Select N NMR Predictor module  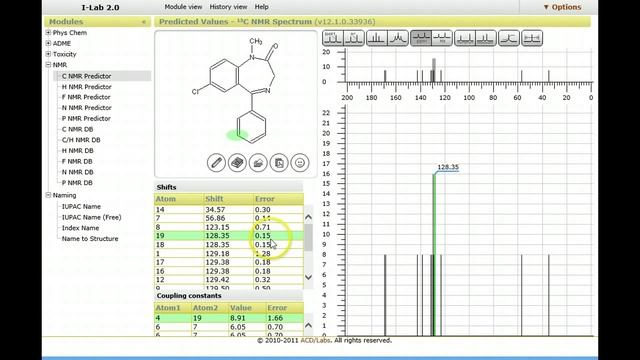(x=87, y=108)
